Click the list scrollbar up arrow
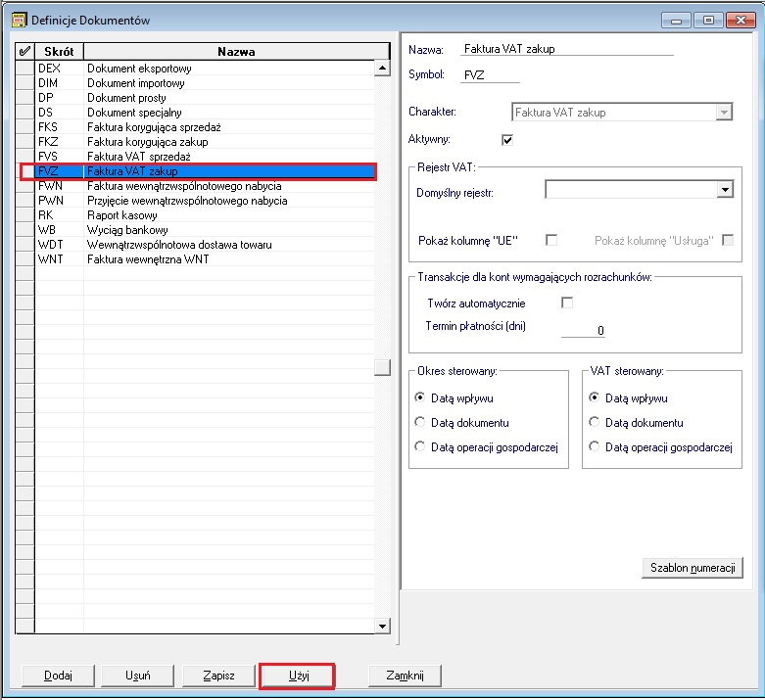This screenshot has height=700, width=765. coord(382,68)
